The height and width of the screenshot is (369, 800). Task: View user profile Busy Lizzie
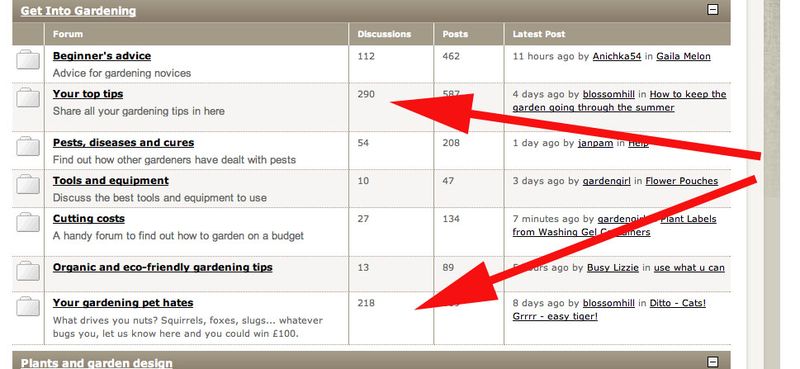click(x=612, y=268)
